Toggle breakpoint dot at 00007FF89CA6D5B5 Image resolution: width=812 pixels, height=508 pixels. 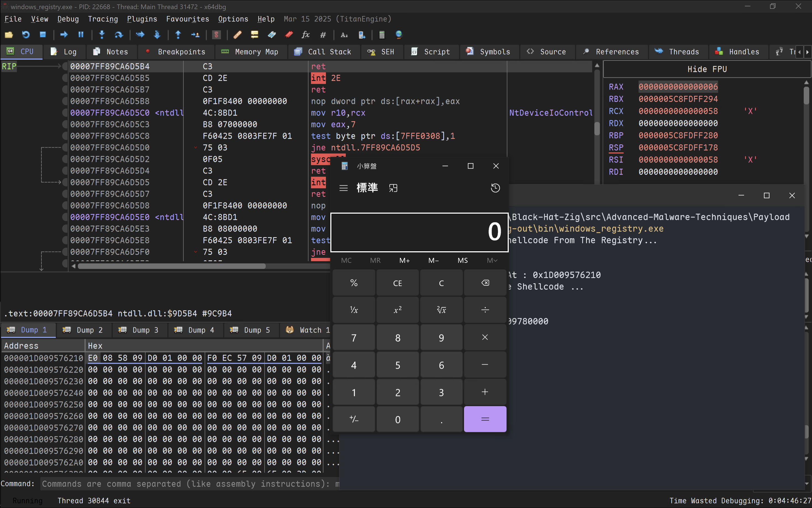65,78
